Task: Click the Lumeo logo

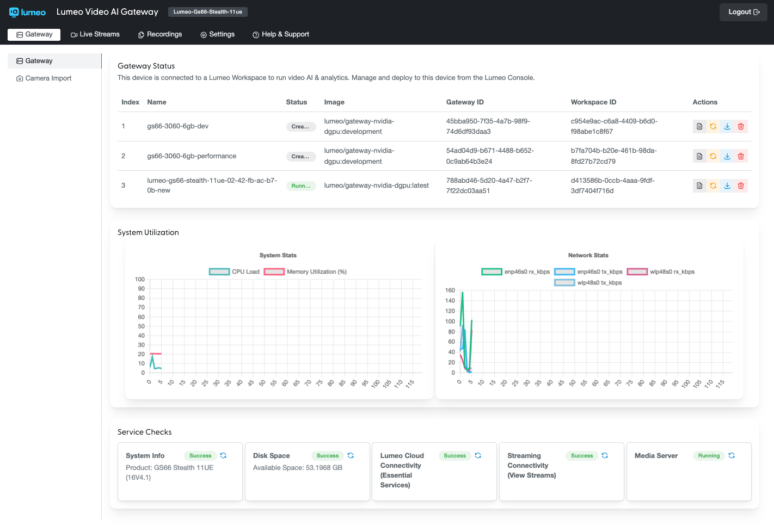Action: [x=27, y=12]
